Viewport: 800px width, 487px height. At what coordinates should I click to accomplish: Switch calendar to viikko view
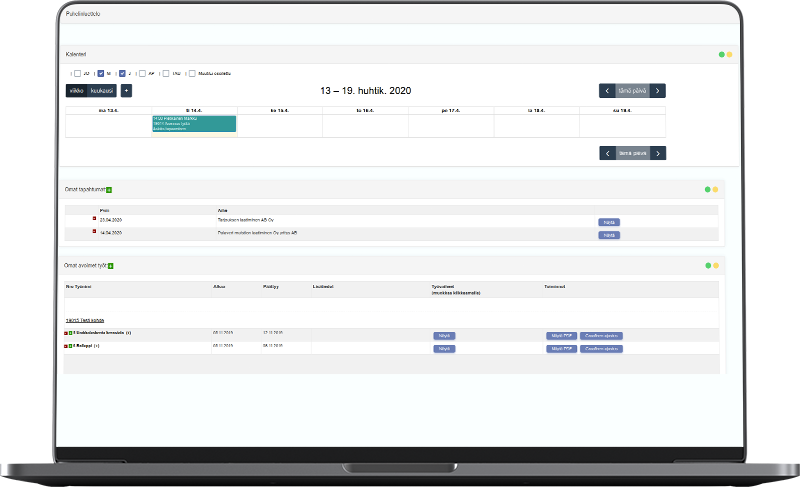[77, 91]
